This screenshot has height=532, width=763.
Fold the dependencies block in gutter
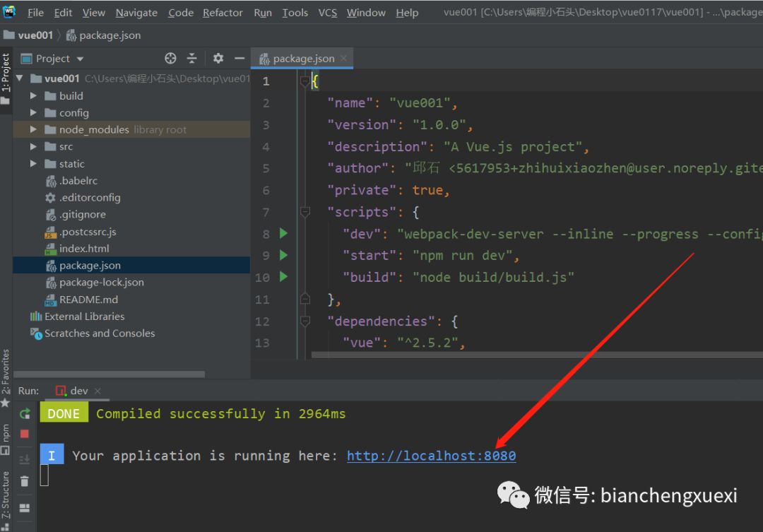305,321
